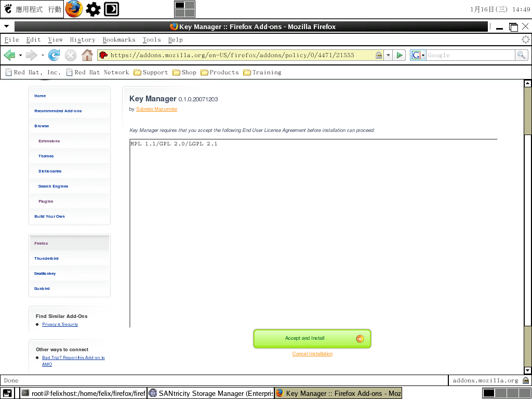
Task: Open the File menu
Action: [11, 39]
